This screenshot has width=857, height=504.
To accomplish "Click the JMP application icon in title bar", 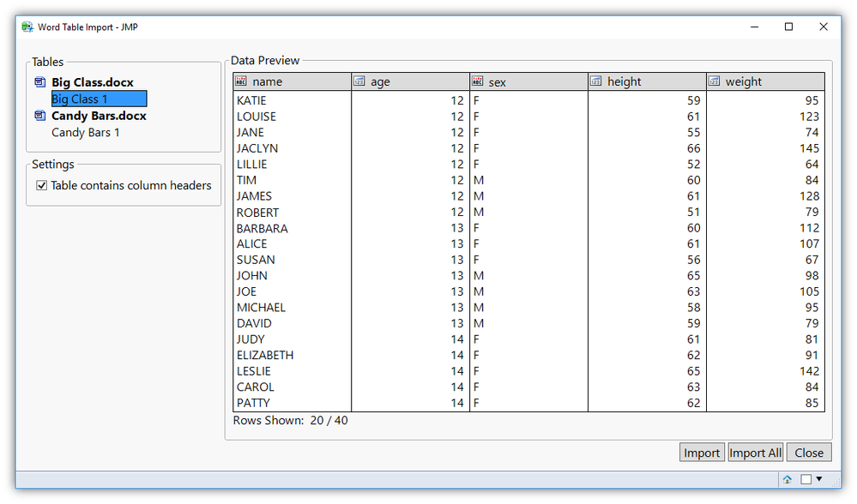I will pos(27,27).
